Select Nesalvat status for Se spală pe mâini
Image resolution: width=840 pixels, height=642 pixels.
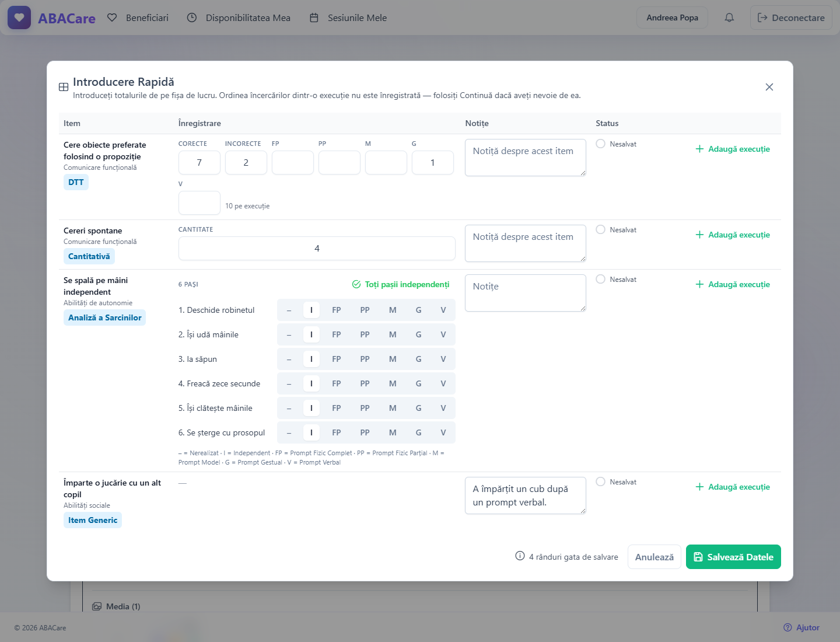pos(600,280)
